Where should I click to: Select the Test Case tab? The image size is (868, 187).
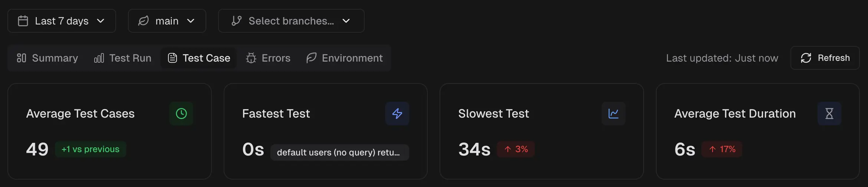click(199, 58)
